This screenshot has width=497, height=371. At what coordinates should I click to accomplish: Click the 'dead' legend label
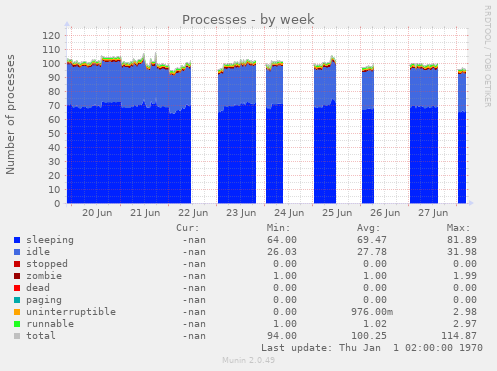pyautogui.click(x=38, y=288)
